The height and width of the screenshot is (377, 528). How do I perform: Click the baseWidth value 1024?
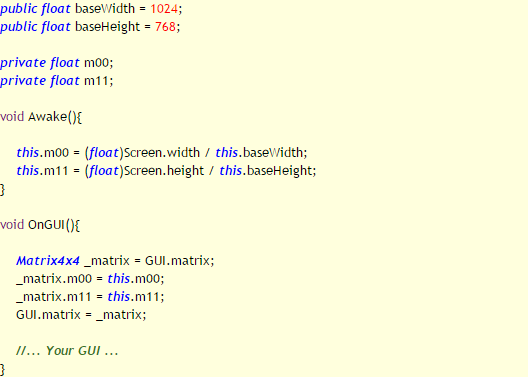point(164,8)
